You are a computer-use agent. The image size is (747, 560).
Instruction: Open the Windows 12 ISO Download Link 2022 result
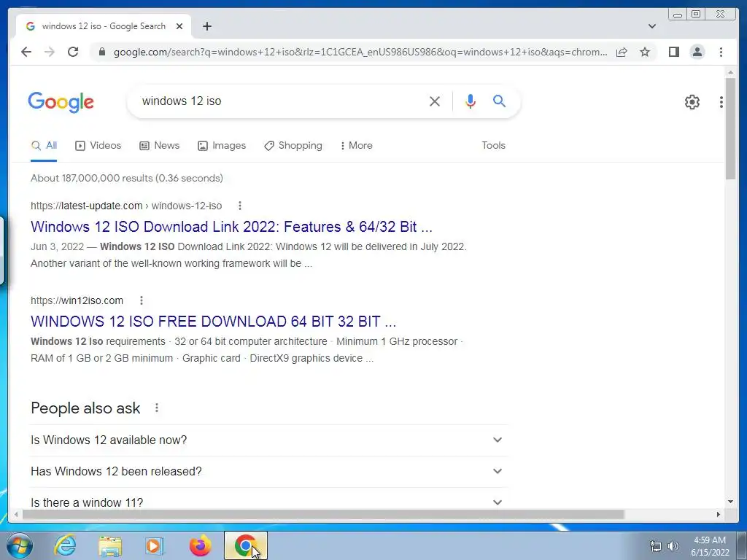231,227
